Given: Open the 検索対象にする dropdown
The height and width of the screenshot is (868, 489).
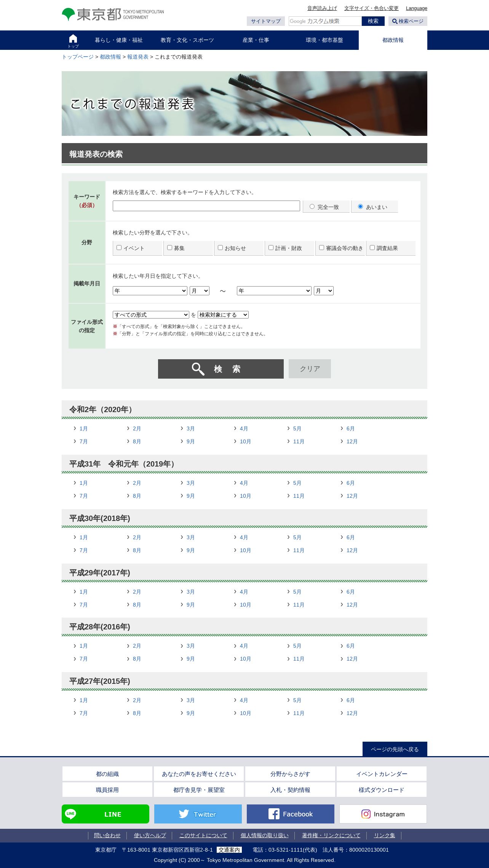Looking at the screenshot, I should point(223,315).
